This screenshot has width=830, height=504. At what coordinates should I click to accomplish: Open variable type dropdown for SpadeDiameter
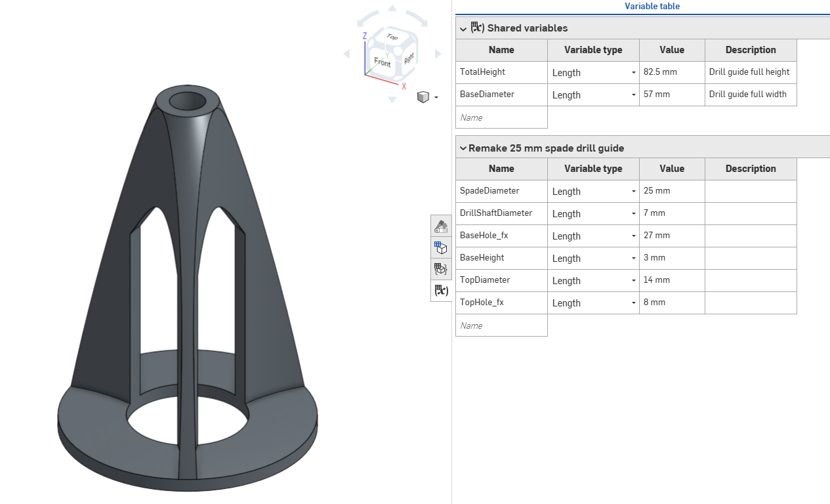[x=593, y=192]
